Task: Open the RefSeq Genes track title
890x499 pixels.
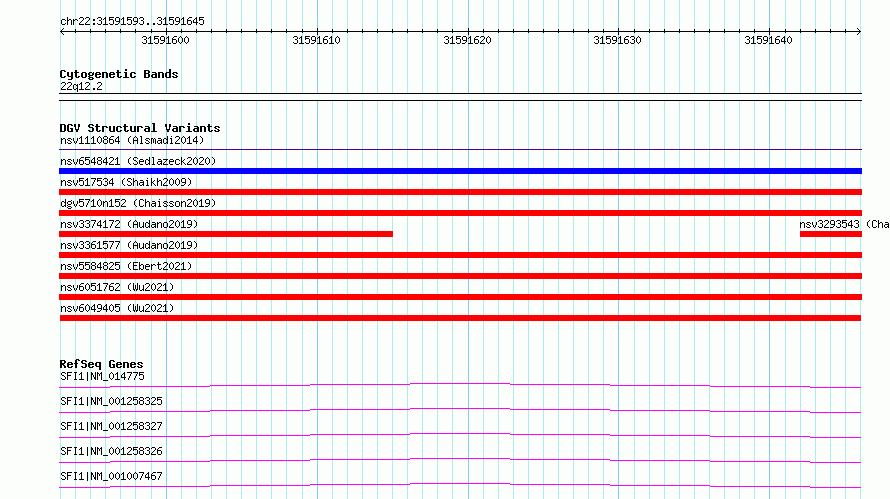Action: pyautogui.click(x=102, y=364)
